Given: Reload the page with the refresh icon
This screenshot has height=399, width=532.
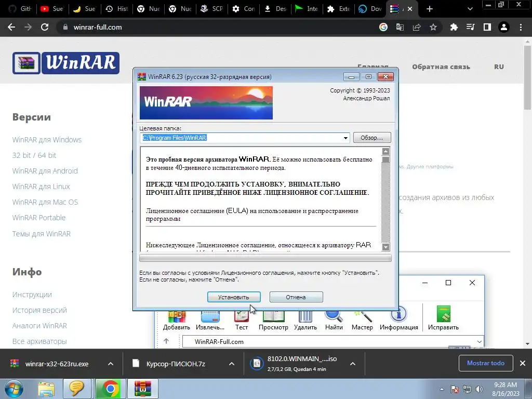Looking at the screenshot, I should tap(45, 27).
